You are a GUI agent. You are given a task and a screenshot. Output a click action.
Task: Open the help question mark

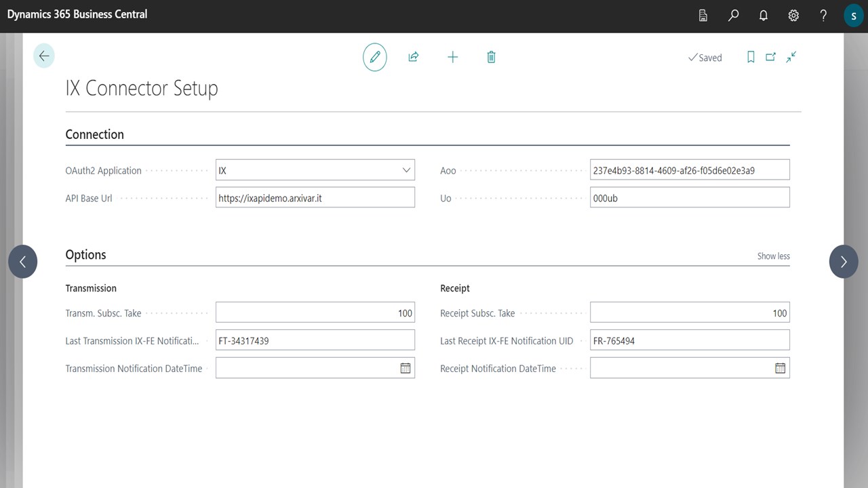click(x=823, y=16)
